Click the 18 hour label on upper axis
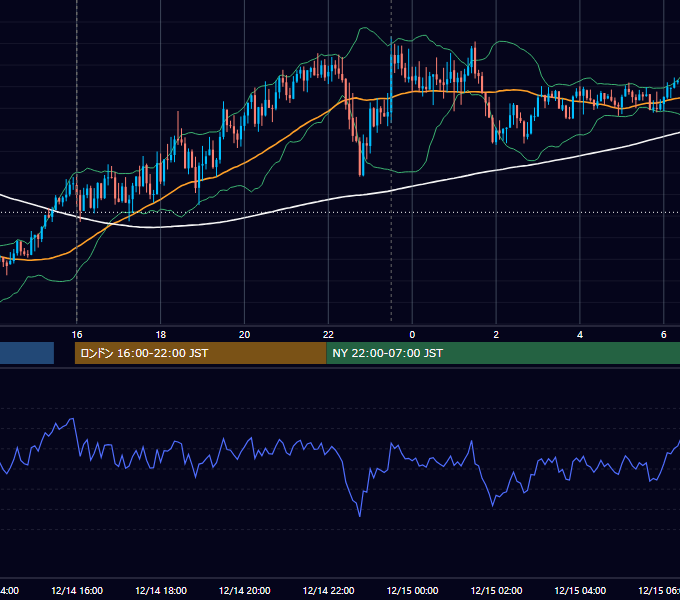Viewport: 680px width, 600px height. pyautogui.click(x=160, y=335)
